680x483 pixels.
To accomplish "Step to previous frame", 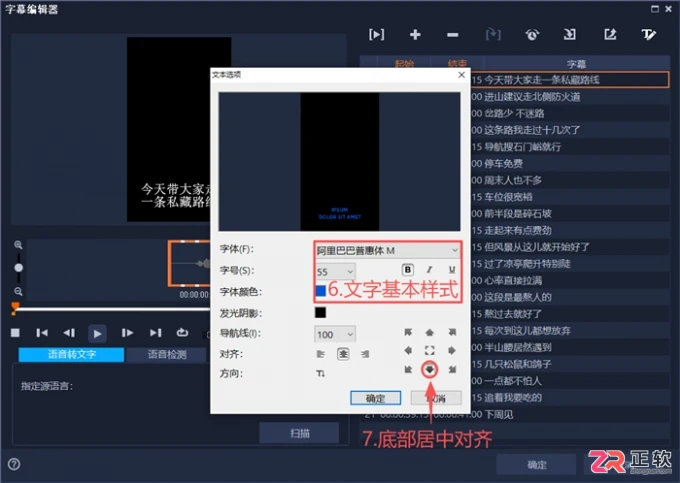I will [x=69, y=333].
